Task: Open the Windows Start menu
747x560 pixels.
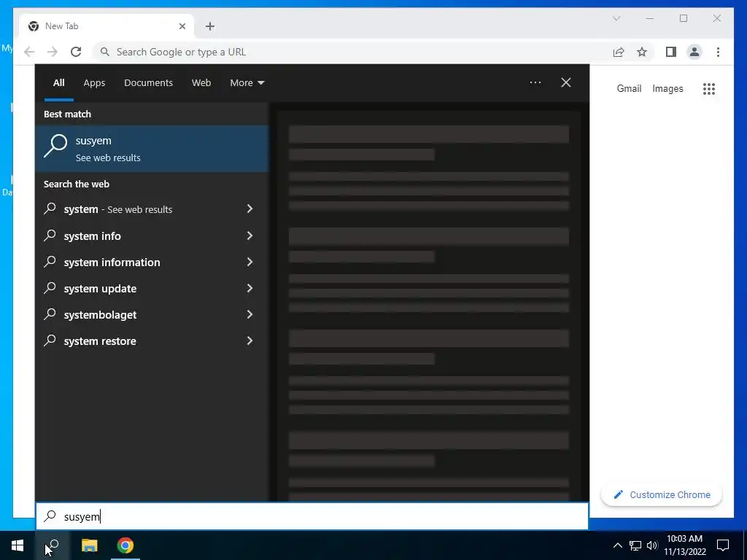Action: point(18,545)
